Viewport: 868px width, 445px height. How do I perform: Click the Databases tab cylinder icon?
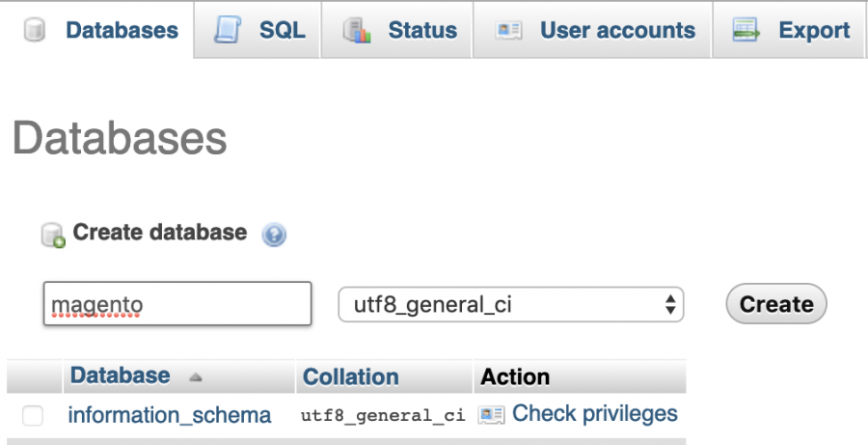pos(33,31)
